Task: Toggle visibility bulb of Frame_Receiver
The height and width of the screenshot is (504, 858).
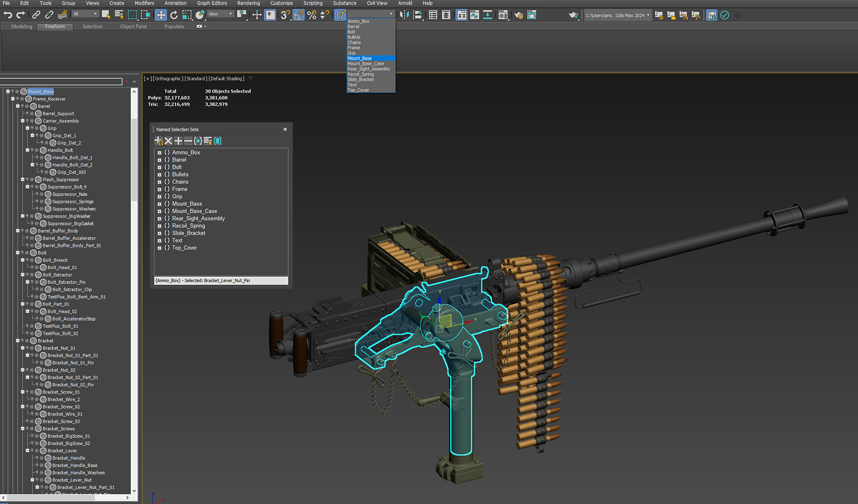Action: 18,99
